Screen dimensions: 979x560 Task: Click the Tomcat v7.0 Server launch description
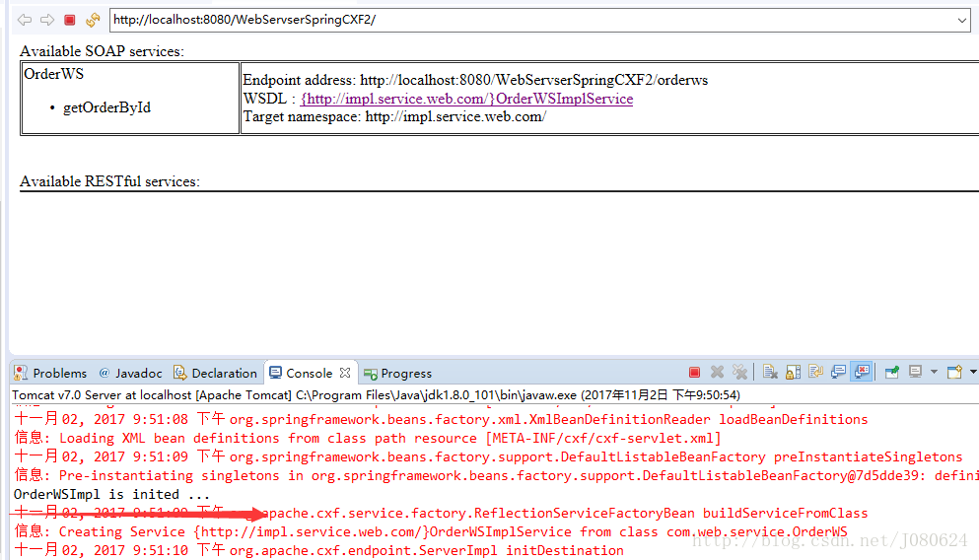click(376, 395)
